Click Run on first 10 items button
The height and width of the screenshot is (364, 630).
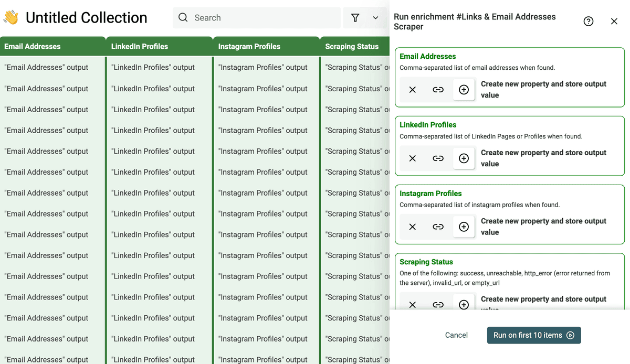[x=534, y=335]
